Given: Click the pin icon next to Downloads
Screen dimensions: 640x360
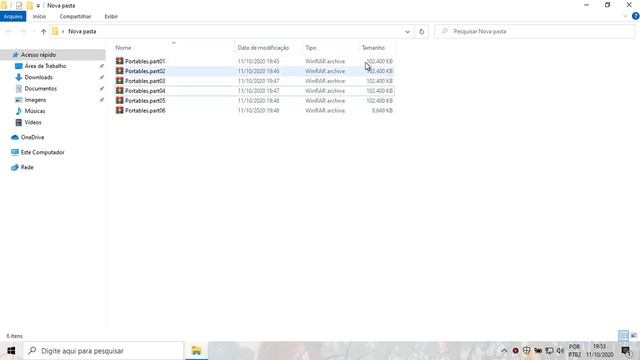Looking at the screenshot, I should pyautogui.click(x=102, y=77).
